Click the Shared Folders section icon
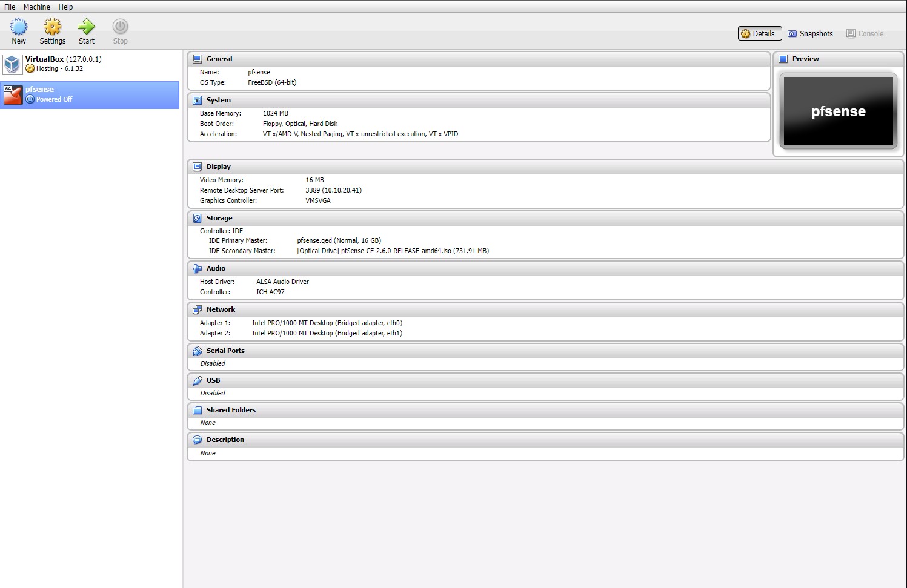The height and width of the screenshot is (588, 907). pyautogui.click(x=197, y=409)
